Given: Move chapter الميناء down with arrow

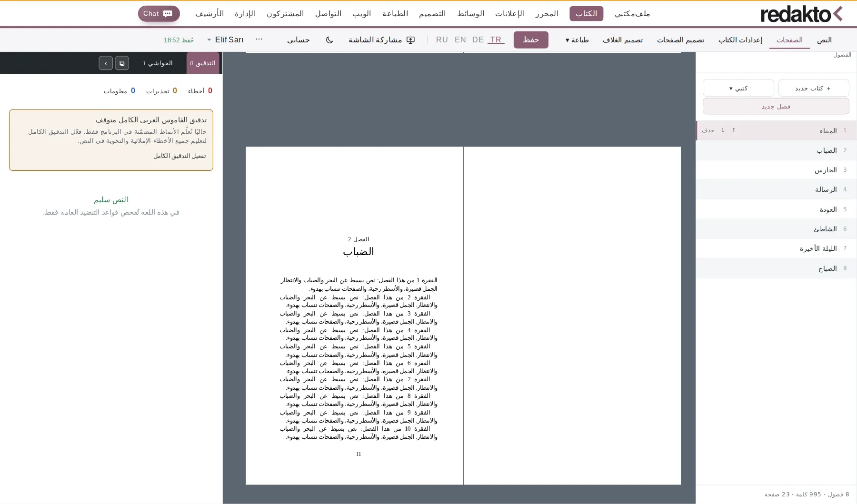Looking at the screenshot, I should point(723,130).
